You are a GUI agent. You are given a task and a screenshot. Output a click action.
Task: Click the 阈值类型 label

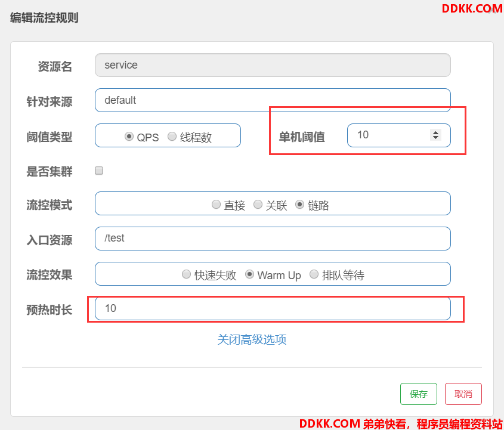click(x=50, y=137)
